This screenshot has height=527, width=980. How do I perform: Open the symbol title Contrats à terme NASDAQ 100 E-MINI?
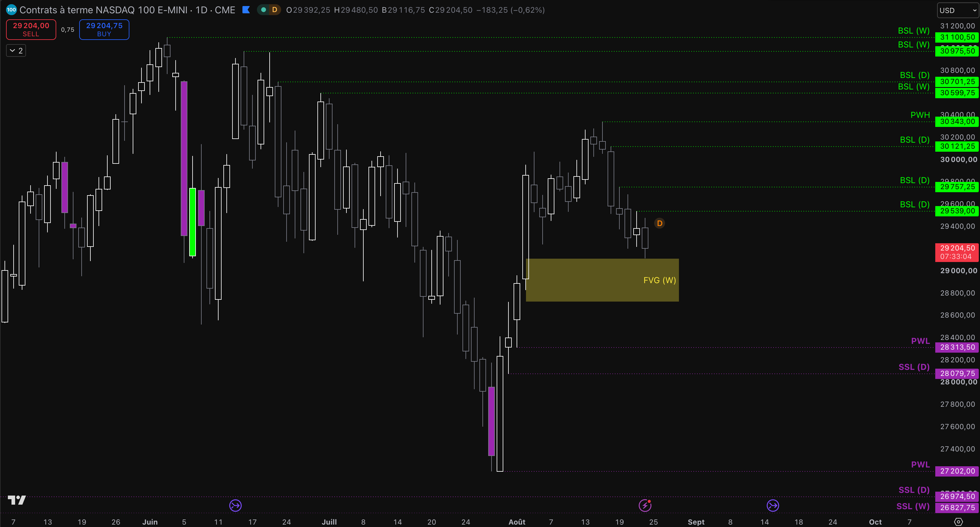tap(128, 10)
